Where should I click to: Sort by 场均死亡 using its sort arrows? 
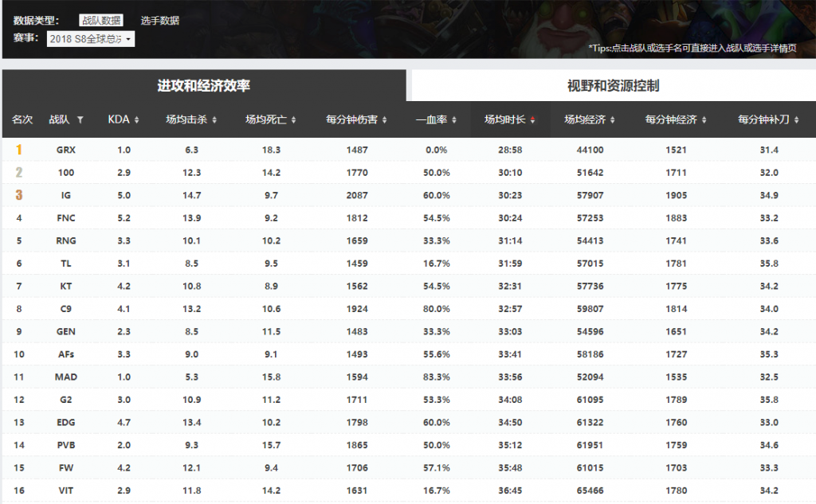tap(293, 119)
